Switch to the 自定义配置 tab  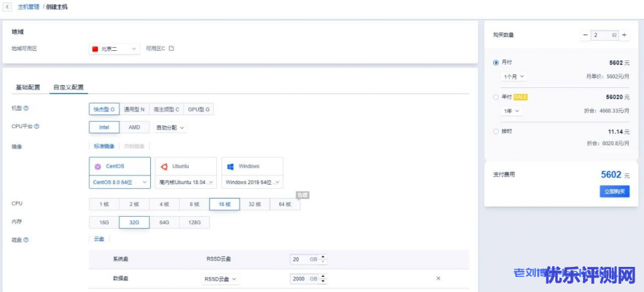pyautogui.click(x=69, y=87)
